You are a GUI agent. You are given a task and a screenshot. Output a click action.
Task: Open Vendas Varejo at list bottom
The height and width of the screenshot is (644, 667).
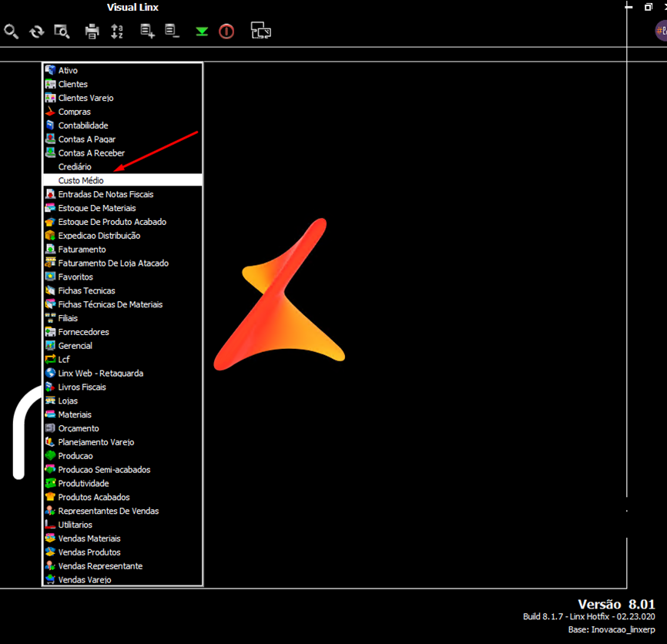pos(122,579)
